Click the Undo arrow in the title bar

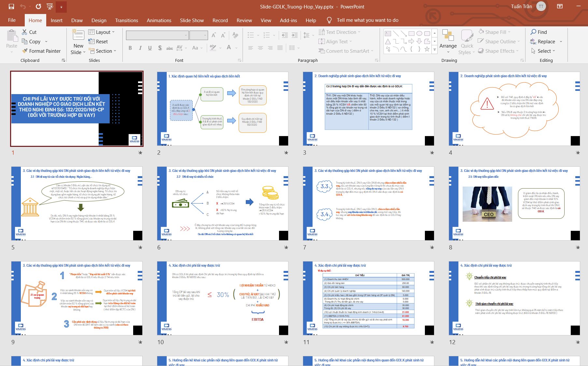[x=23, y=7]
